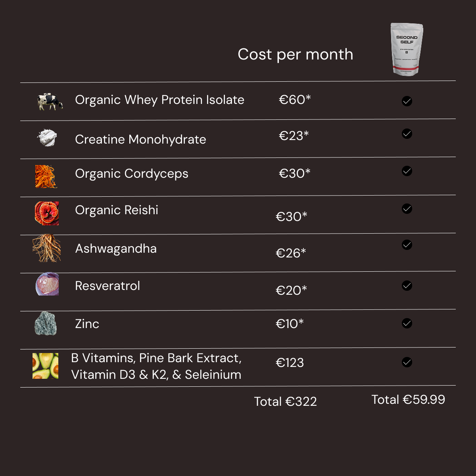Toggle the Ashwagandha row checkmark
The height and width of the screenshot is (476, 476).
[407, 245]
